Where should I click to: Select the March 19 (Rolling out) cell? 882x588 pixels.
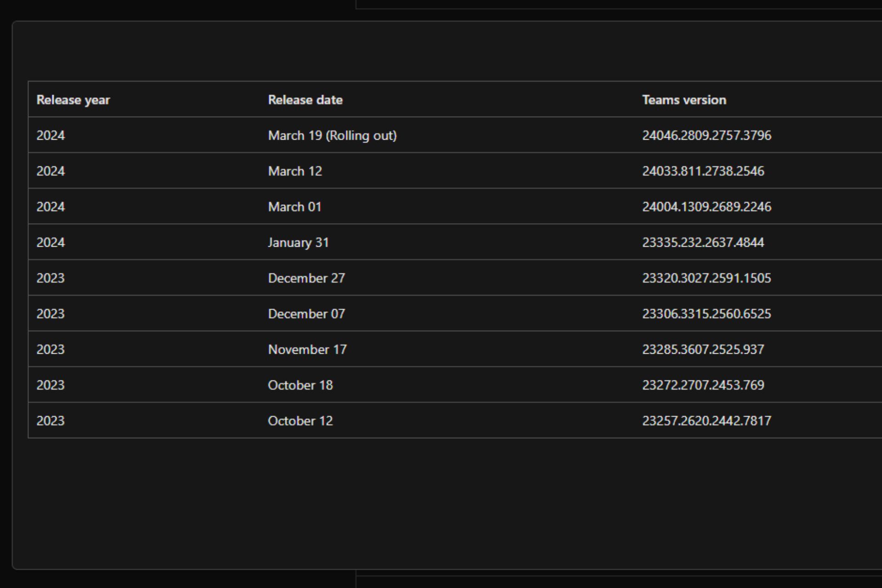(x=332, y=136)
